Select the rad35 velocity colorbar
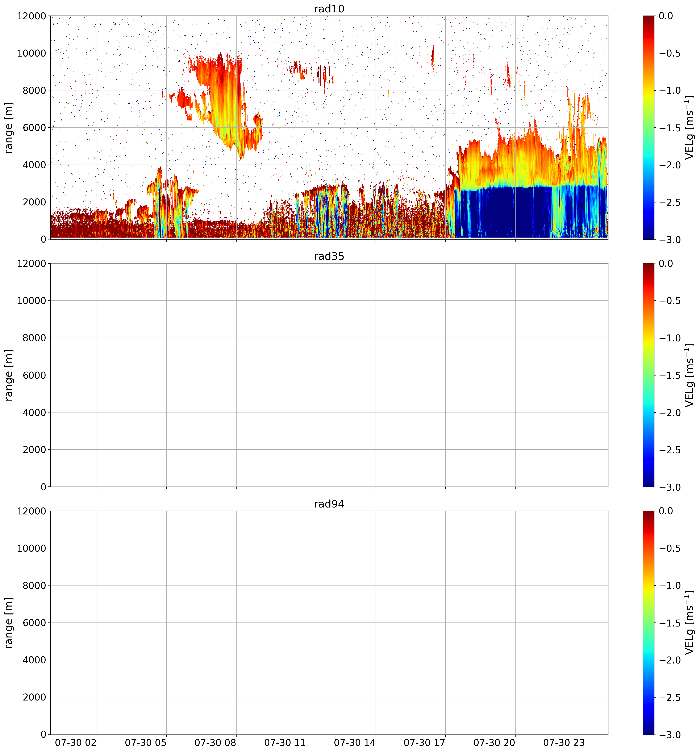 click(648, 375)
